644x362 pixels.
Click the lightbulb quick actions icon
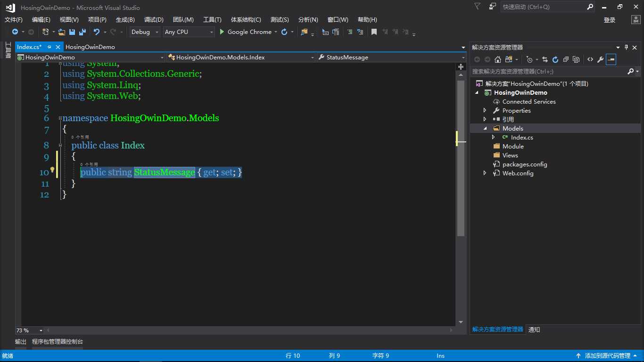pyautogui.click(x=52, y=170)
